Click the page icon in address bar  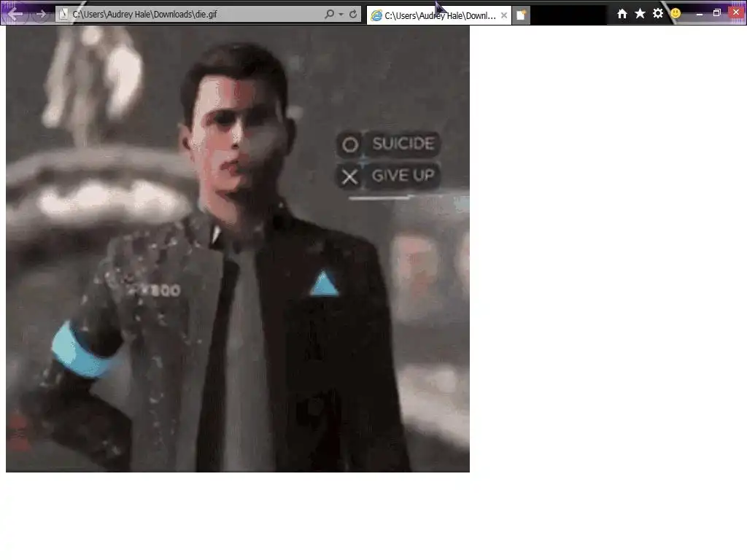pyautogui.click(x=63, y=15)
